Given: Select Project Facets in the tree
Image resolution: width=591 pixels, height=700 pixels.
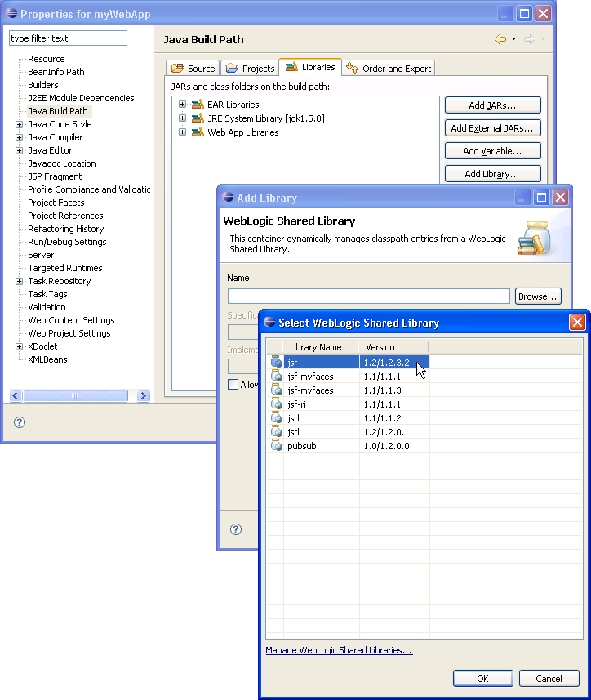Looking at the screenshot, I should (x=56, y=203).
